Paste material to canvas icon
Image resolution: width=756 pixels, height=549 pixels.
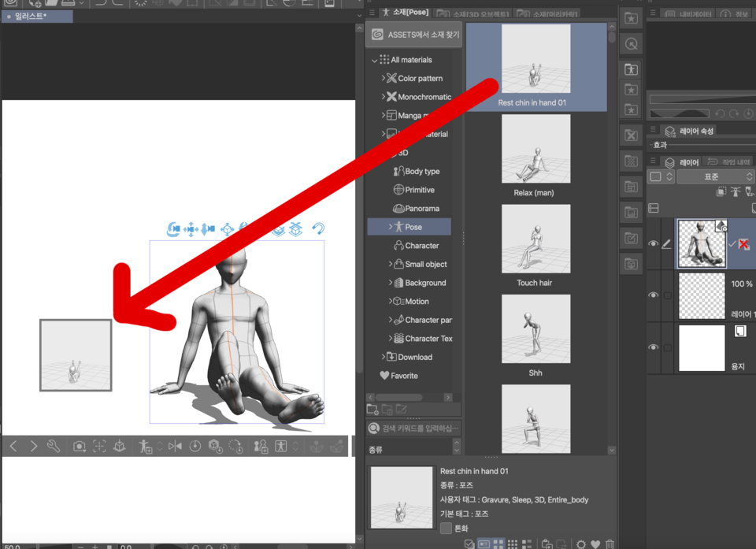pyautogui.click(x=547, y=543)
